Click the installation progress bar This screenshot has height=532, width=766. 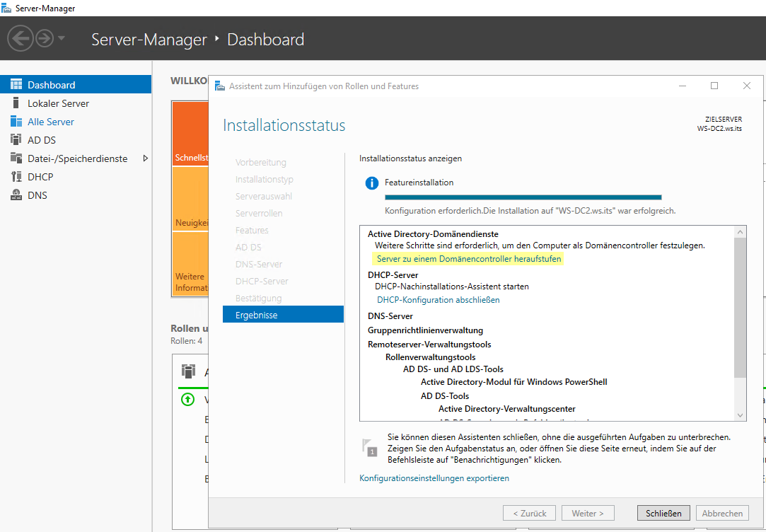pos(523,197)
